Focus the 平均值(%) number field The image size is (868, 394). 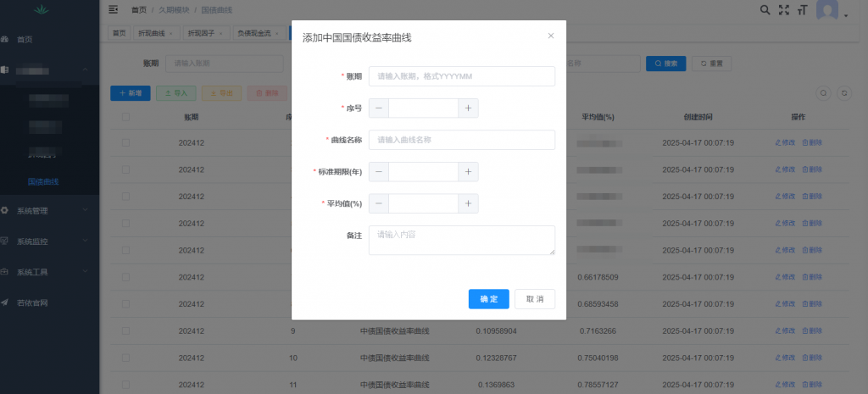point(424,203)
